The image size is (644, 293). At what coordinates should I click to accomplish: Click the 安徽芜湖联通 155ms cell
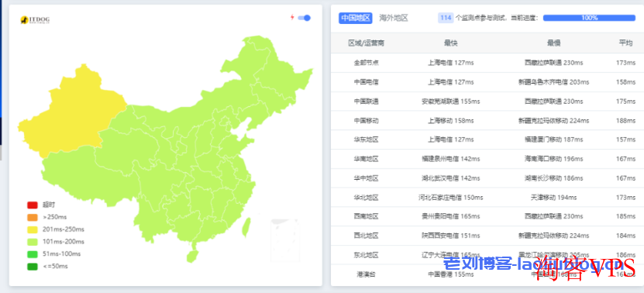450,102
